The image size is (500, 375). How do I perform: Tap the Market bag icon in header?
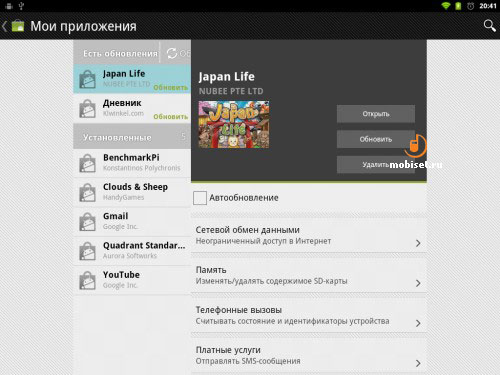pyautogui.click(x=18, y=26)
